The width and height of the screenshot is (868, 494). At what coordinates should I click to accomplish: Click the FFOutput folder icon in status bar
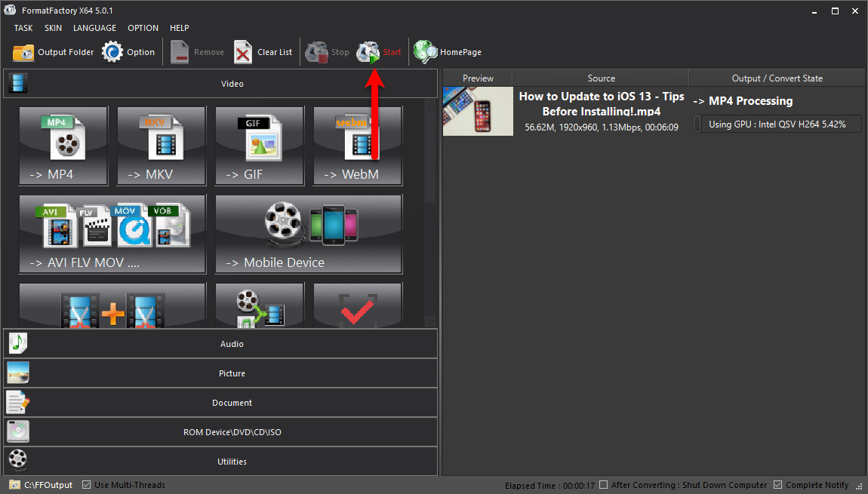[15, 485]
